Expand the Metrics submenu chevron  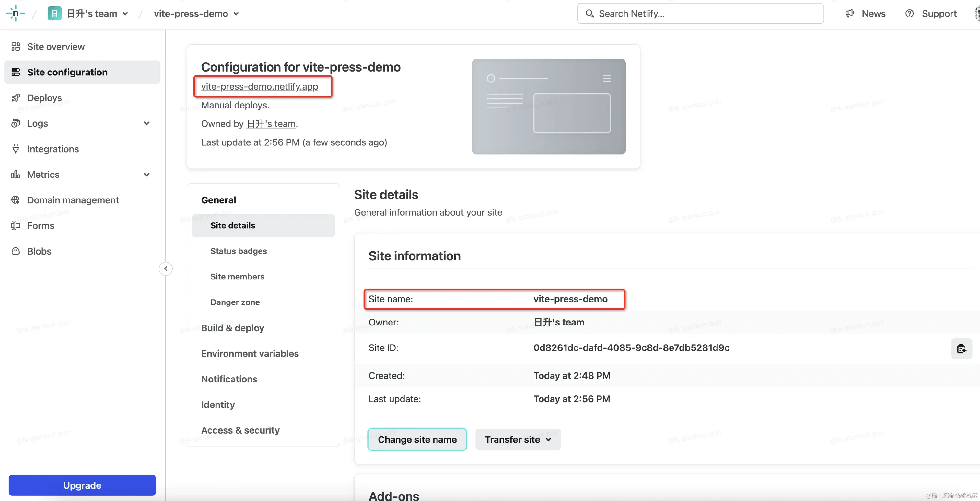click(146, 175)
